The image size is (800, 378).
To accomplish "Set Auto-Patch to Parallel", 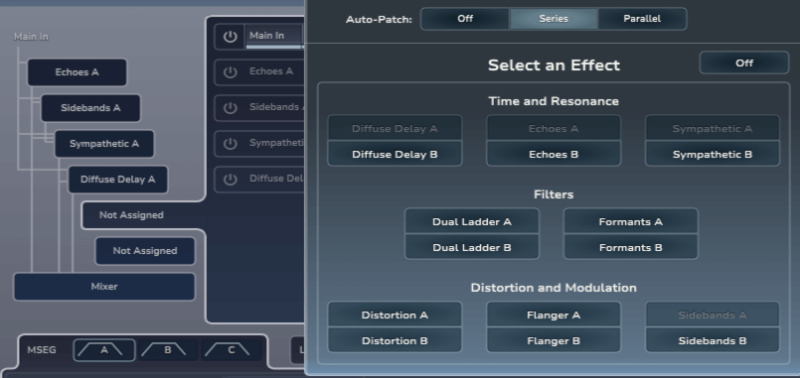I will pos(642,19).
